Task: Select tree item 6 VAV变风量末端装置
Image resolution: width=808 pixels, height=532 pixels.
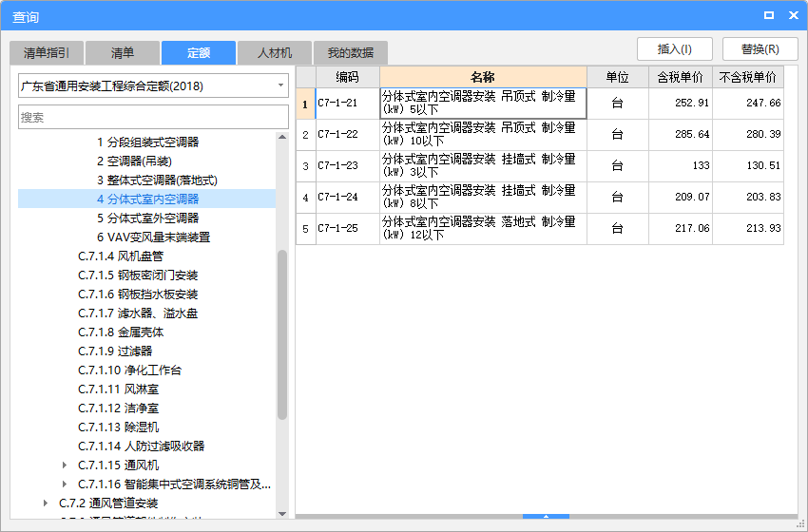Action: 154,237
